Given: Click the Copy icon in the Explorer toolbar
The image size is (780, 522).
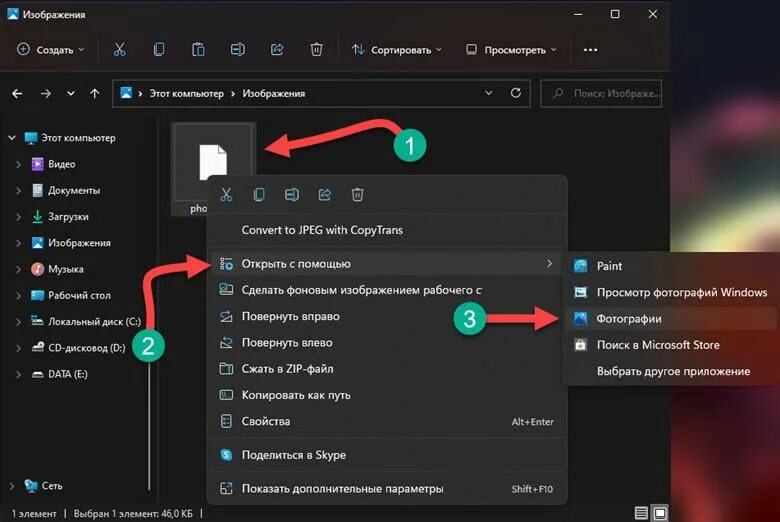Looking at the screenshot, I should pyautogui.click(x=159, y=49).
